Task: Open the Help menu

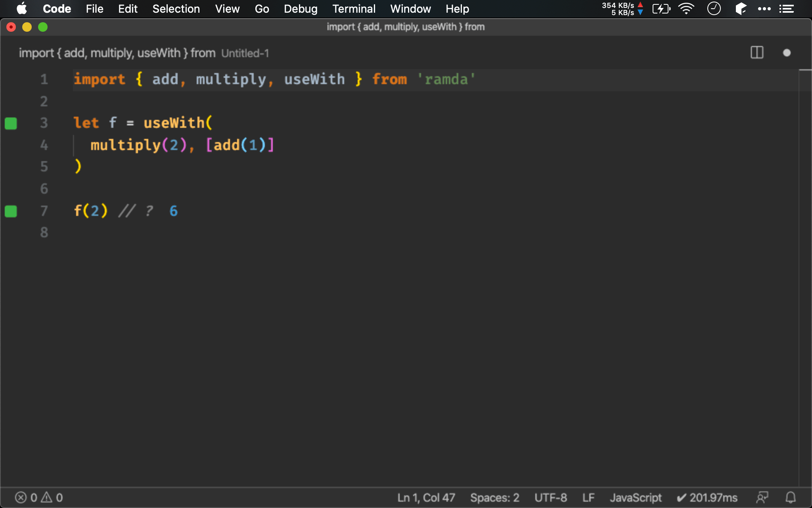Action: pos(457,9)
